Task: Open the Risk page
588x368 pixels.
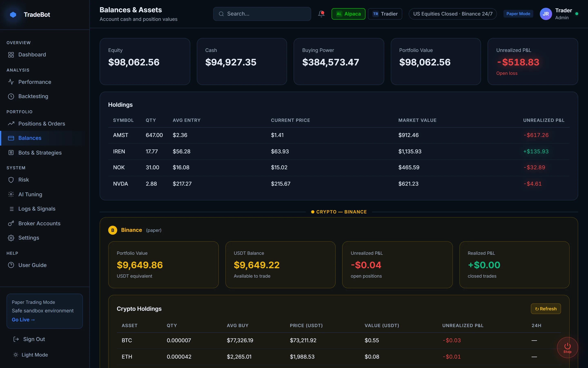Action: pos(45,180)
